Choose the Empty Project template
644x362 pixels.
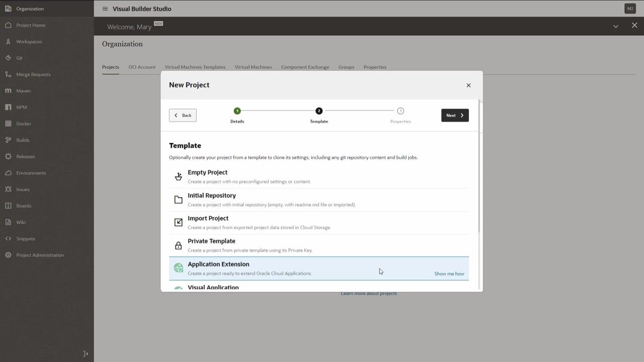coord(319,176)
